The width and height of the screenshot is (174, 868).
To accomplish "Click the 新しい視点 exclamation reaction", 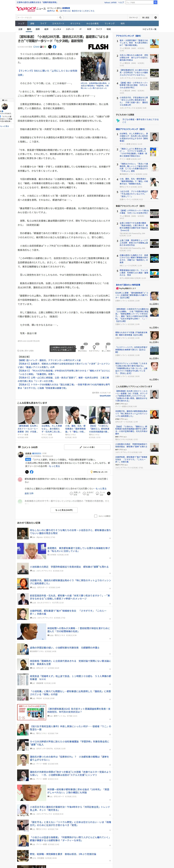I will click(x=106, y=347).
